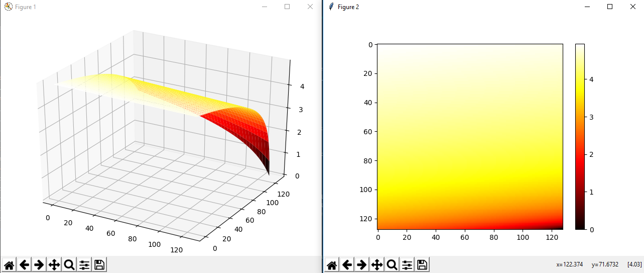The width and height of the screenshot is (644, 273).
Task: Toggle the Zoom magnifier tool in Figure 1
Action: pyautogui.click(x=69, y=264)
